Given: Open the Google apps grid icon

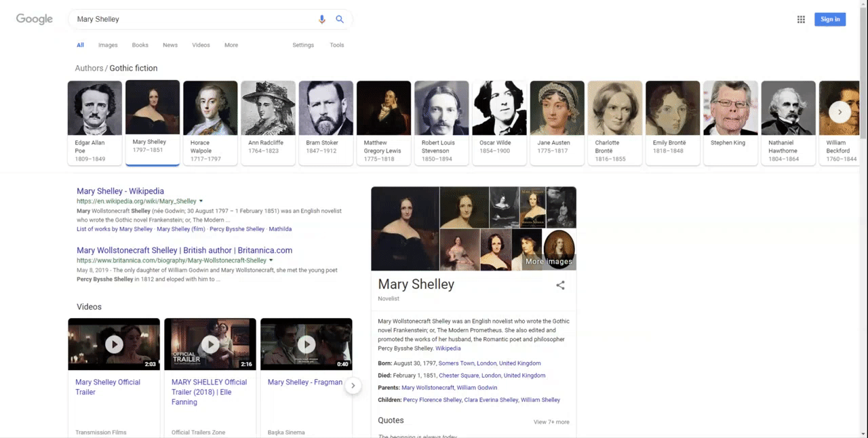Looking at the screenshot, I should (801, 20).
